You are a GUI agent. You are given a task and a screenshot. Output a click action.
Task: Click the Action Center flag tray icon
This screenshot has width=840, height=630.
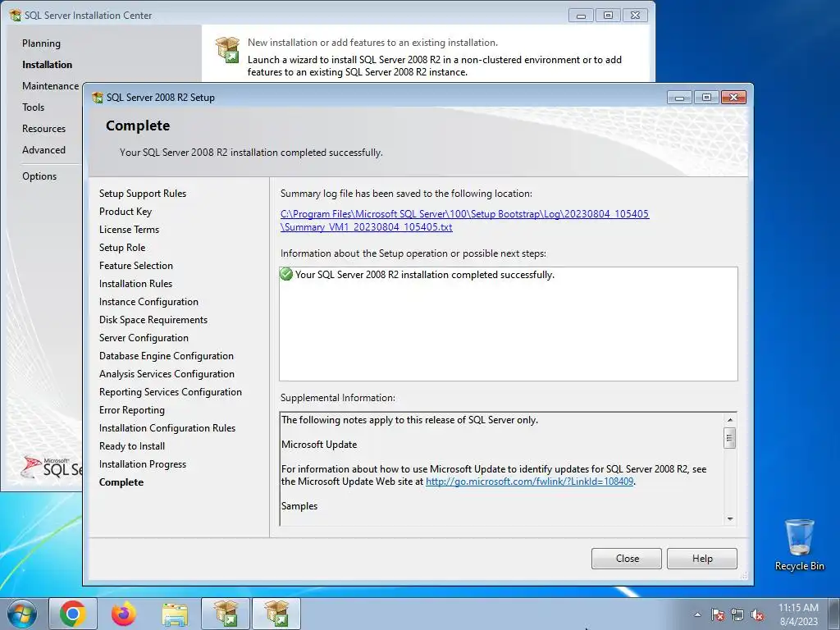pyautogui.click(x=718, y=614)
